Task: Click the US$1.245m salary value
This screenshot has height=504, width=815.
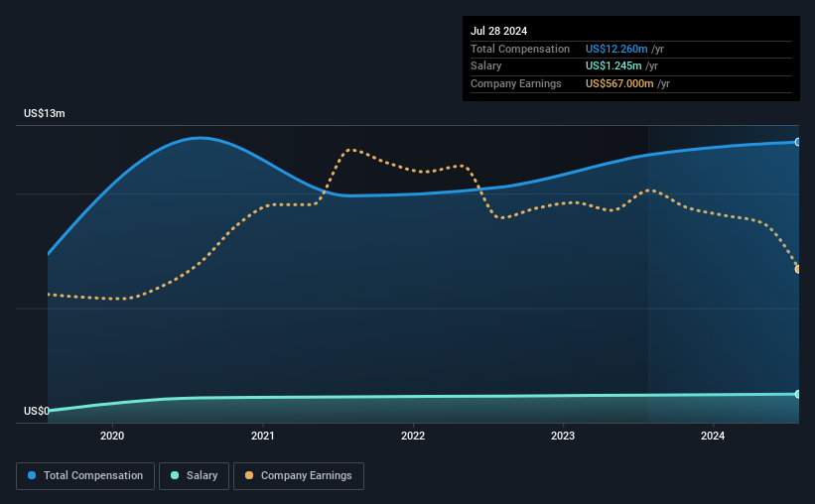Action: click(x=613, y=66)
